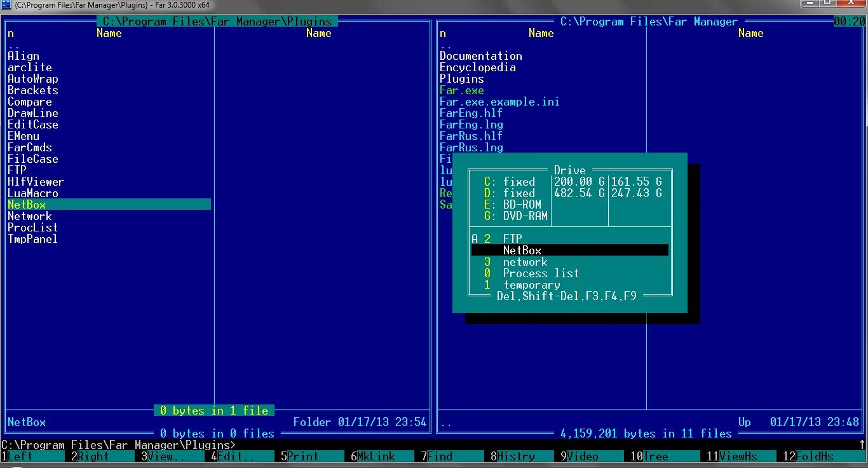The width and height of the screenshot is (868, 468).
Task: Click the 1Left function key
Action: tap(33, 457)
